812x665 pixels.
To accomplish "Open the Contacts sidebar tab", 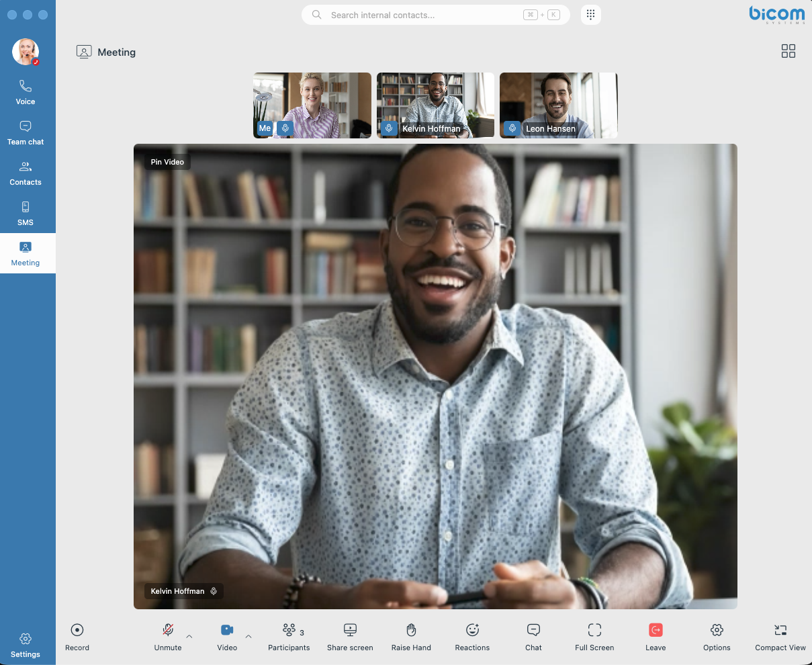I will pyautogui.click(x=26, y=173).
